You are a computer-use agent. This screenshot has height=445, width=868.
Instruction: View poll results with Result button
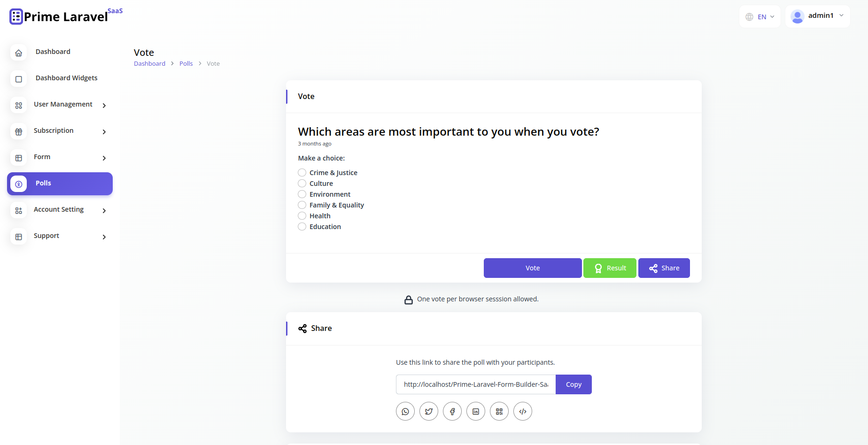610,268
